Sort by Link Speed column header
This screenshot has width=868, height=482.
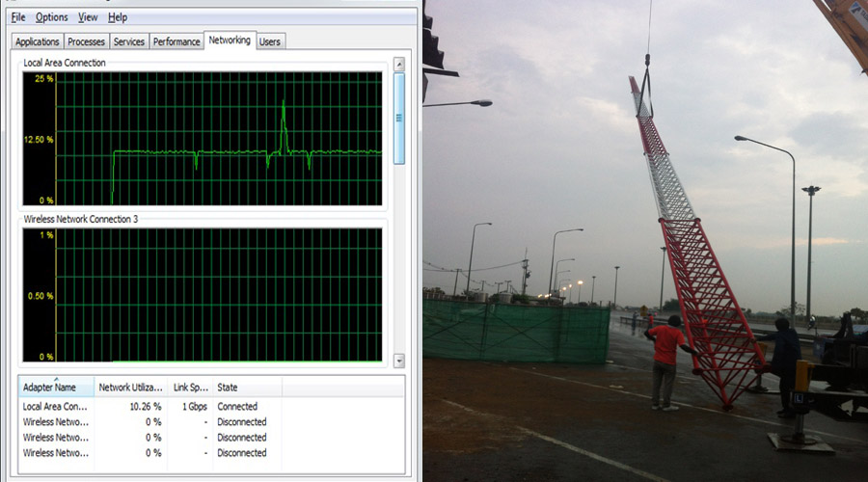pos(190,388)
